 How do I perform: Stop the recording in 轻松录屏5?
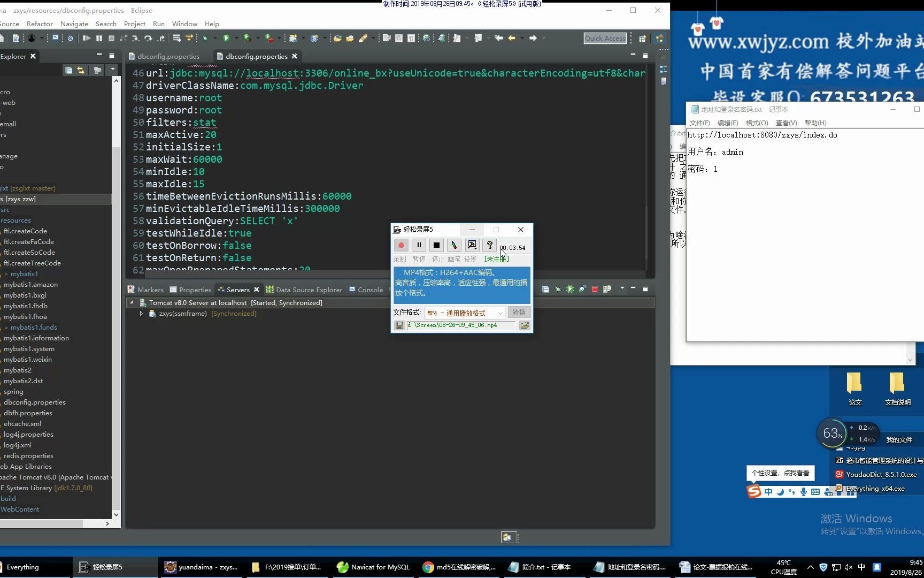[x=436, y=245]
